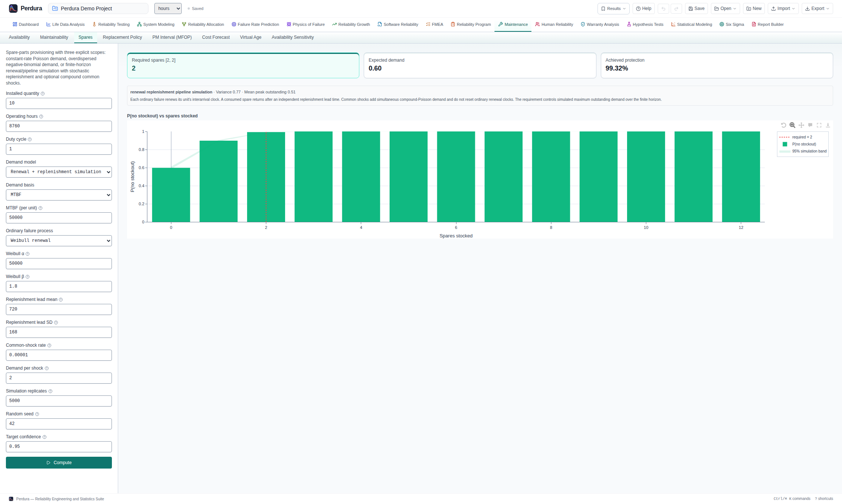Click the chart annotation comment icon
842x504 pixels.
click(810, 125)
